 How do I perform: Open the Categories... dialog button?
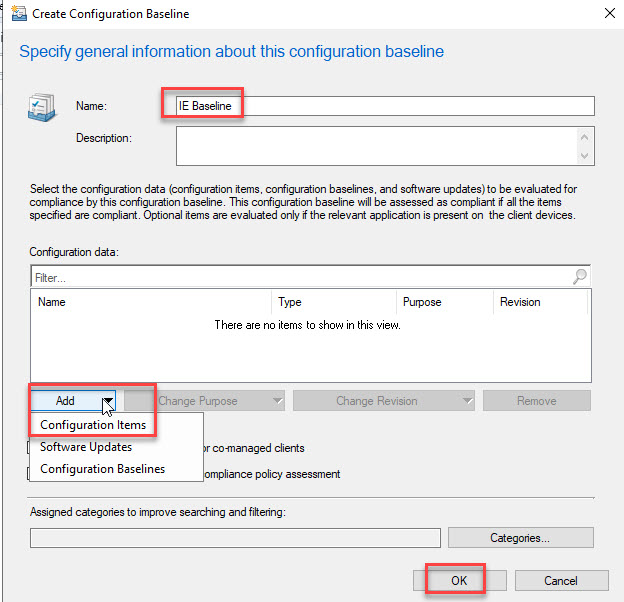click(x=520, y=538)
